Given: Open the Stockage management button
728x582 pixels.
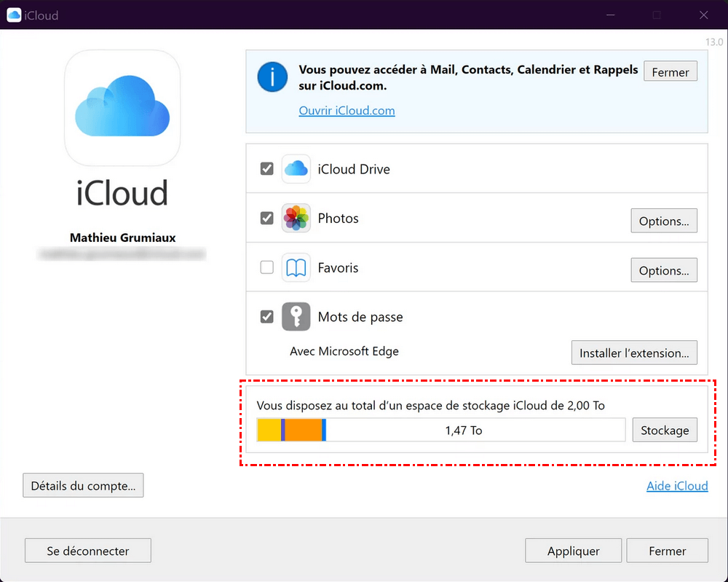Looking at the screenshot, I should pos(664,430).
